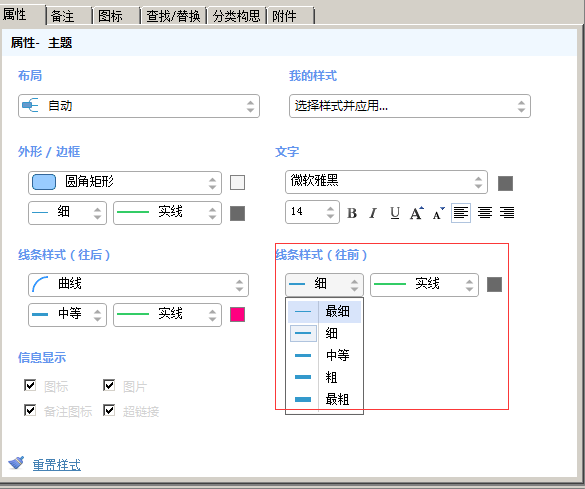Screen dimensions: 585x489
Task: Select 中等 thickness option in open list
Action: tap(324, 355)
